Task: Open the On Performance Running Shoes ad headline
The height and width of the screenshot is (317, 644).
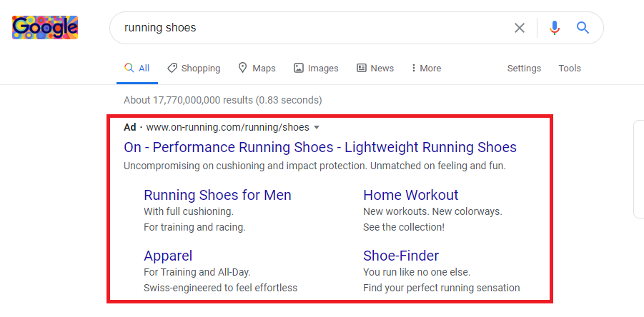Action: [320, 147]
